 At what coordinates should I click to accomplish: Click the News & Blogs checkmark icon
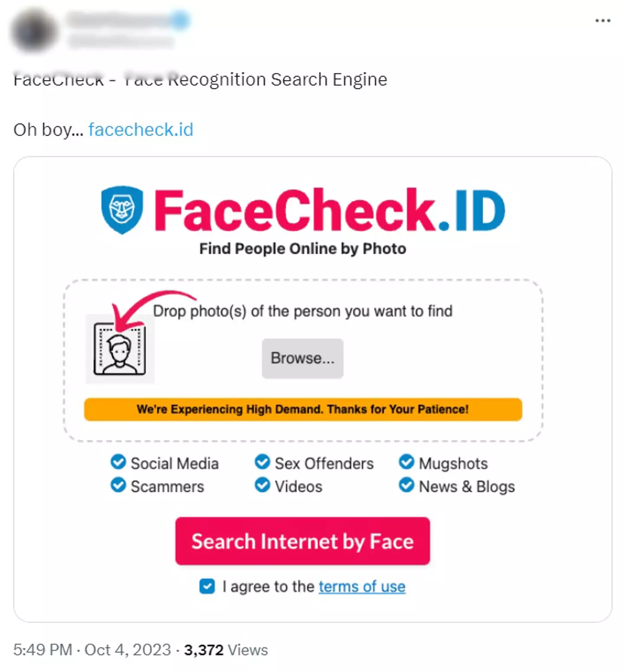406,485
